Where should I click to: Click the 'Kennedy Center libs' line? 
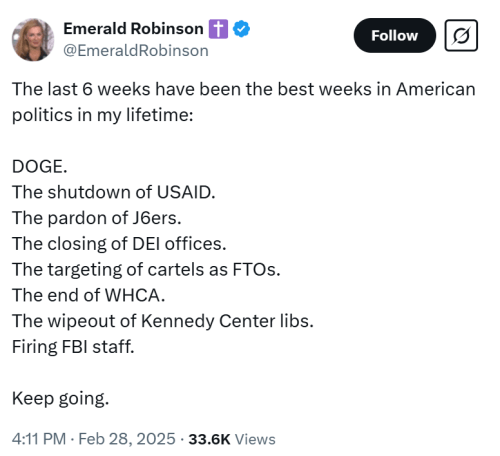[163, 321]
